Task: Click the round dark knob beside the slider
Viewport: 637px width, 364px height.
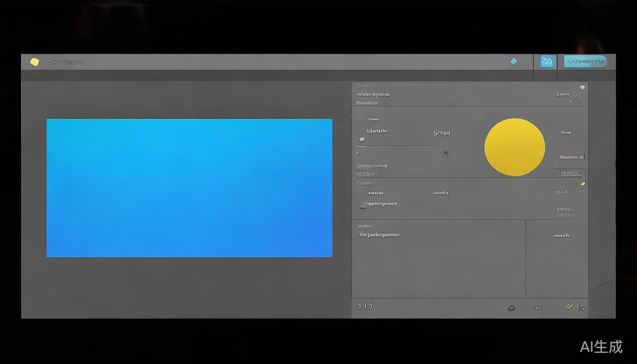Action: (x=446, y=153)
